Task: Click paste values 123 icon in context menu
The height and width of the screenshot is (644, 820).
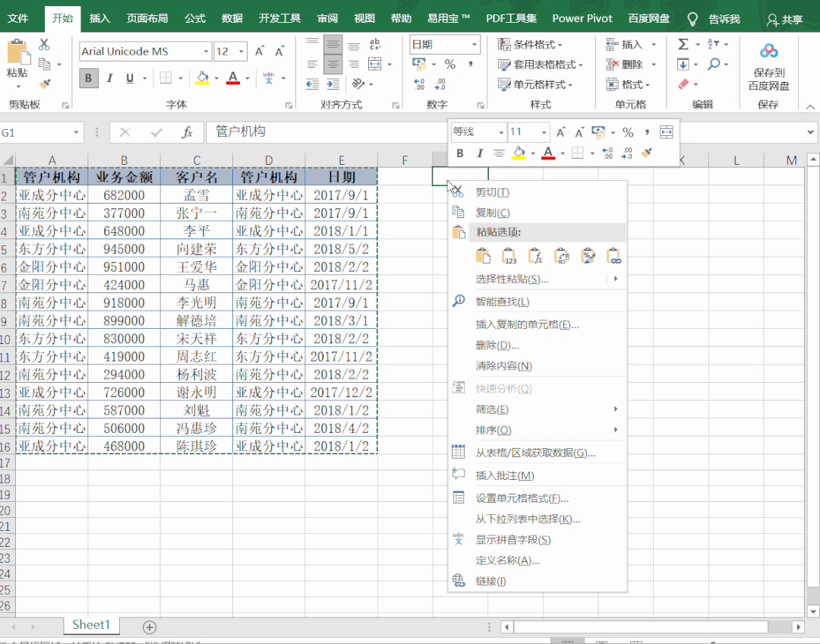Action: click(509, 256)
